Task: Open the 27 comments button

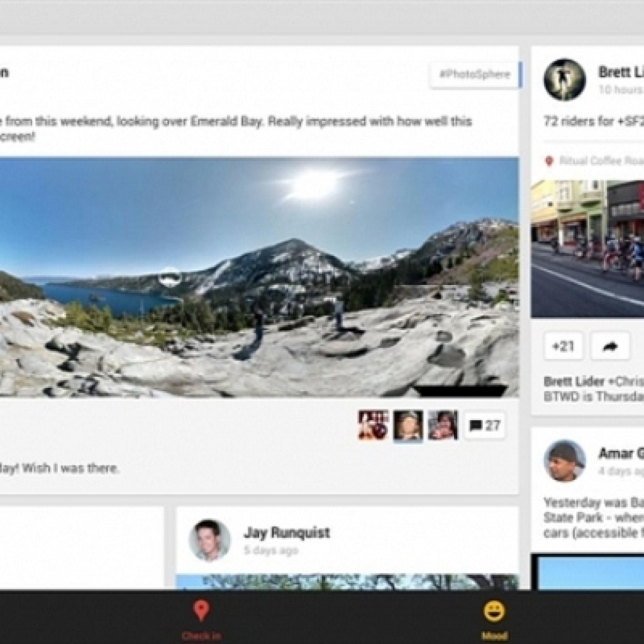Action: [485, 426]
